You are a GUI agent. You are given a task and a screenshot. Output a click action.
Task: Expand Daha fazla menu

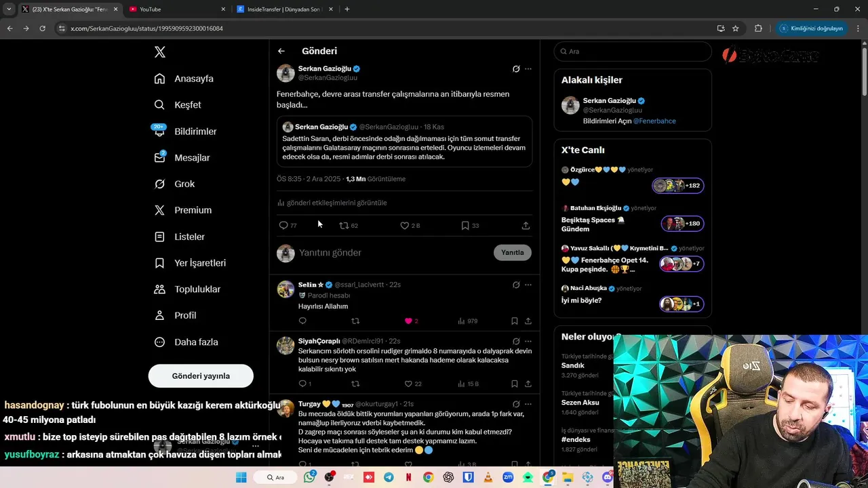(x=186, y=342)
